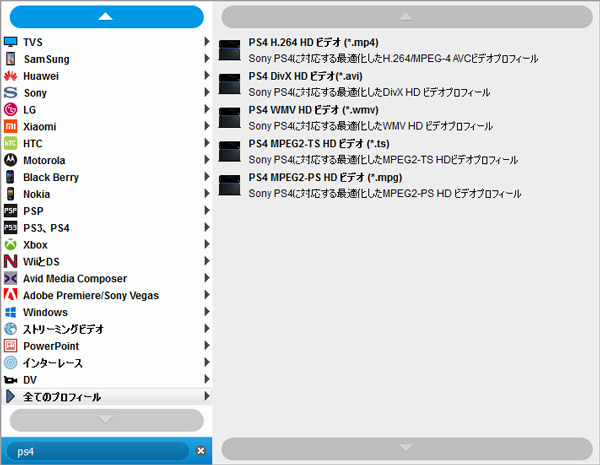
Task: Click the Huawei brand icon
Action: (x=11, y=76)
